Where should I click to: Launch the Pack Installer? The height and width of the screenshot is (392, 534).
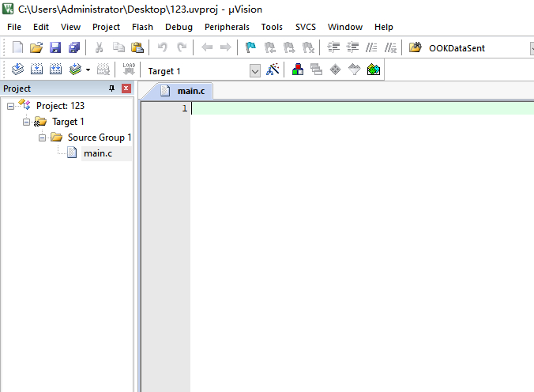[x=374, y=70]
